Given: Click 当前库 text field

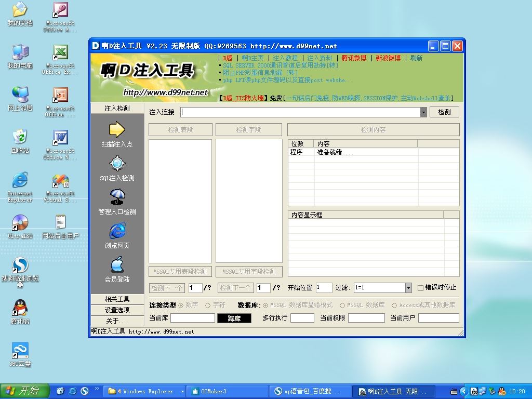Looking at the screenshot, I should tap(193, 318).
